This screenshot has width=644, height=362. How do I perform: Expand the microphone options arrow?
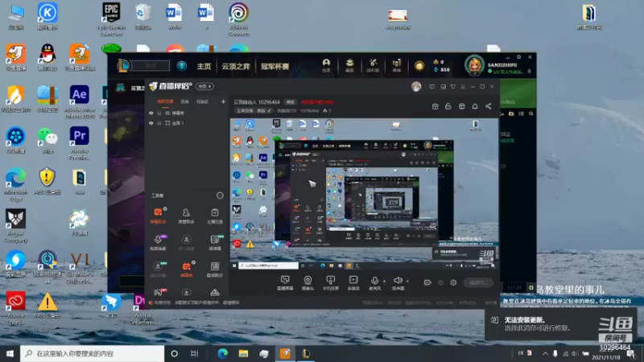(385, 281)
